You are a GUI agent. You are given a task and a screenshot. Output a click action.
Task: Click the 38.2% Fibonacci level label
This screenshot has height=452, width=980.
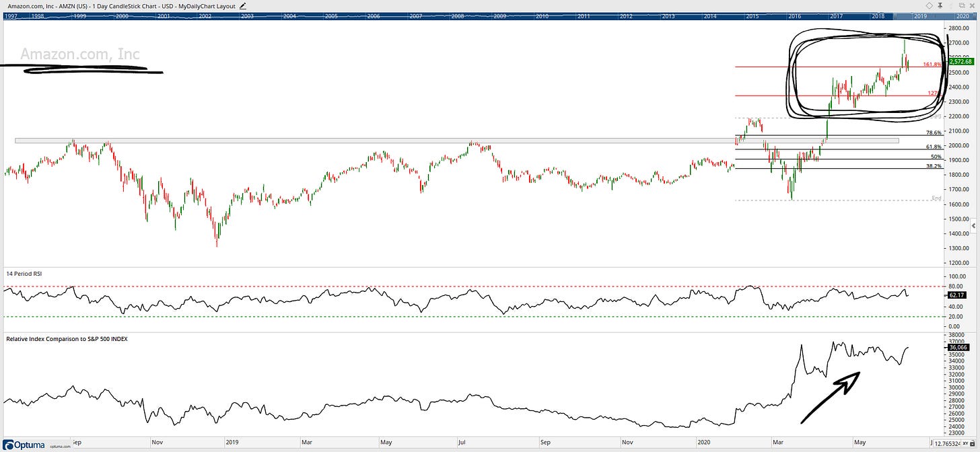click(x=934, y=165)
